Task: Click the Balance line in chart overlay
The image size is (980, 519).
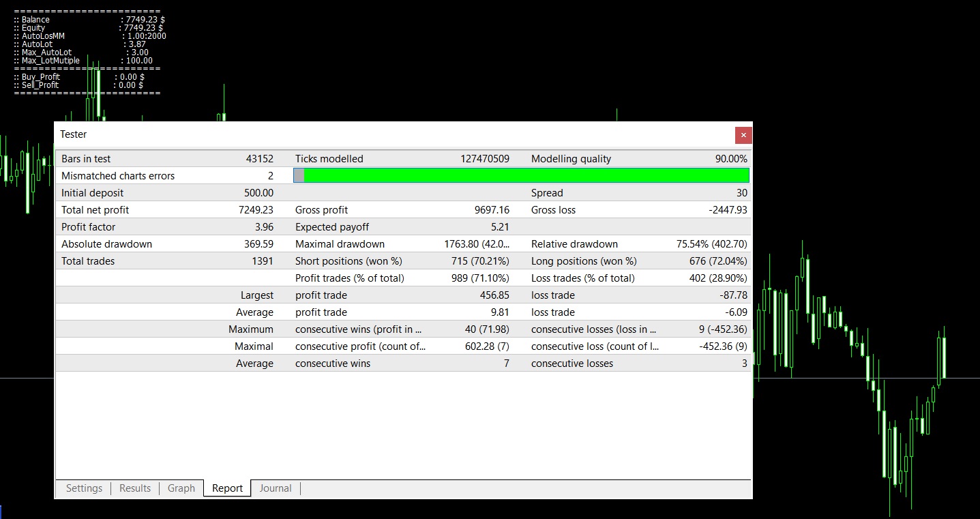Action: click(x=89, y=20)
